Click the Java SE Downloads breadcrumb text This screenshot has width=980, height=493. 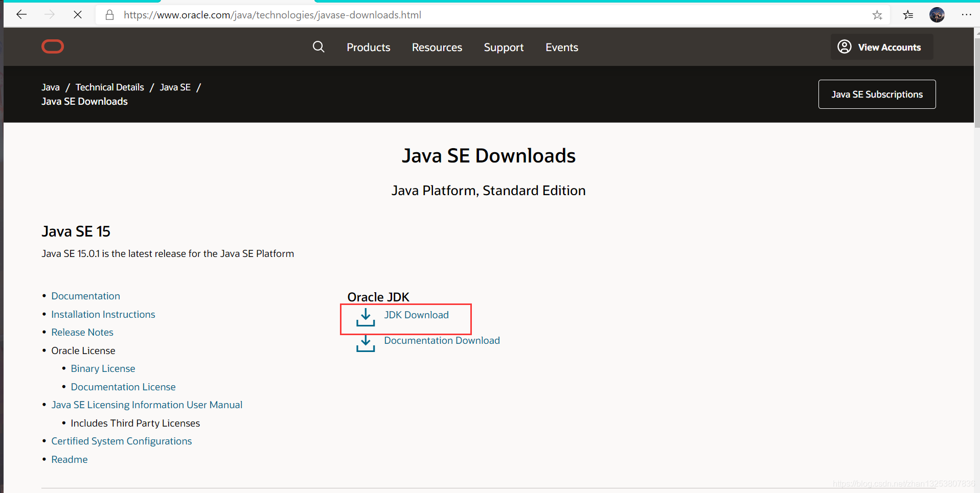pyautogui.click(x=85, y=101)
